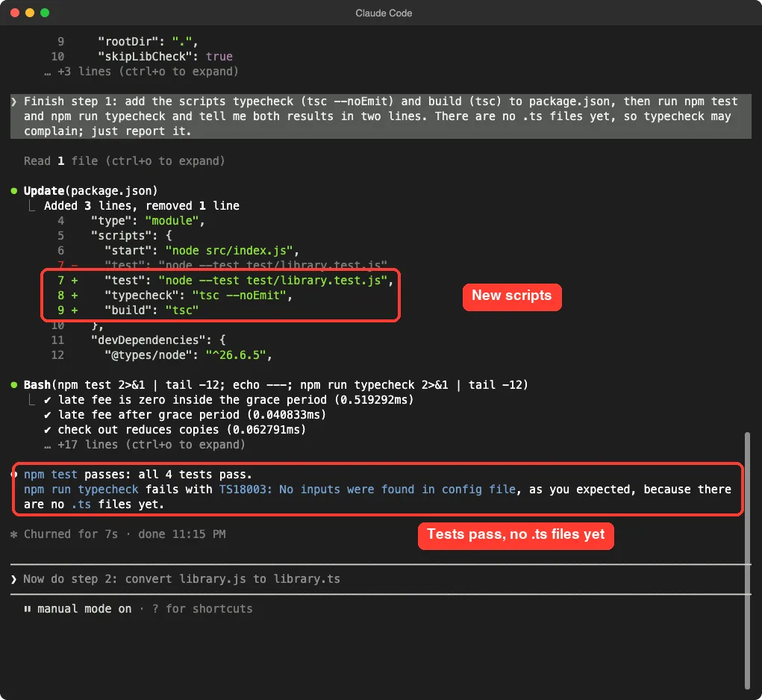This screenshot has width=762, height=700.
Task: Click 'npm test passes: all 4 tests pass.' line
Action: click(x=138, y=475)
